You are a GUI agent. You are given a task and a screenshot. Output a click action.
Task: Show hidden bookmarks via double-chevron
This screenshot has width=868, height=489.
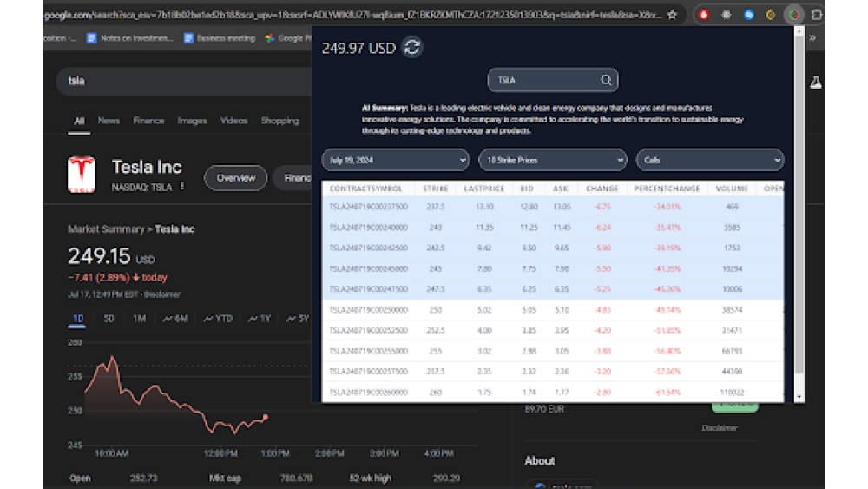[x=812, y=38]
